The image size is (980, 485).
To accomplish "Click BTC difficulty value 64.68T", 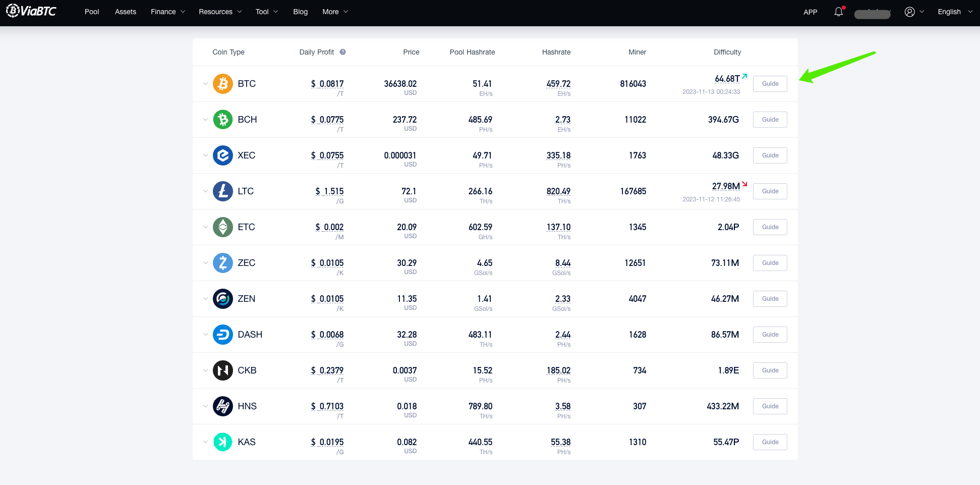I will (727, 79).
